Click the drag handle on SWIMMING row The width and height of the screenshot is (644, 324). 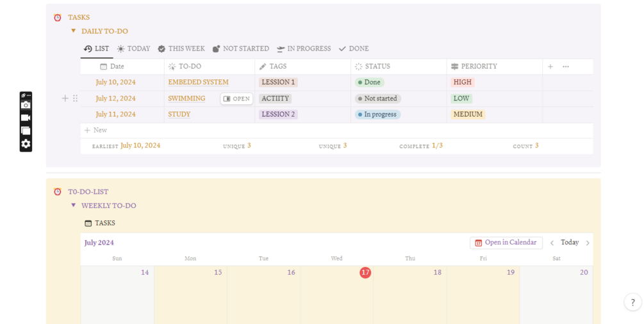75,98
